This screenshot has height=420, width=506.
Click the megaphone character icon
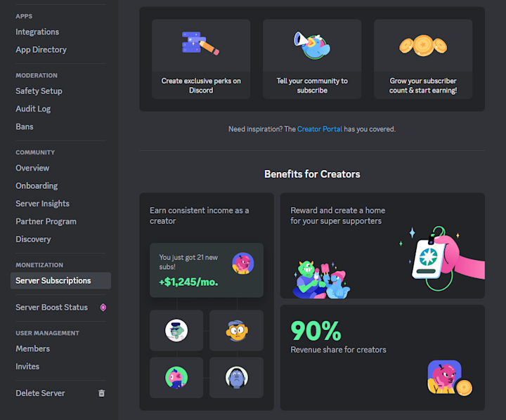[312, 45]
